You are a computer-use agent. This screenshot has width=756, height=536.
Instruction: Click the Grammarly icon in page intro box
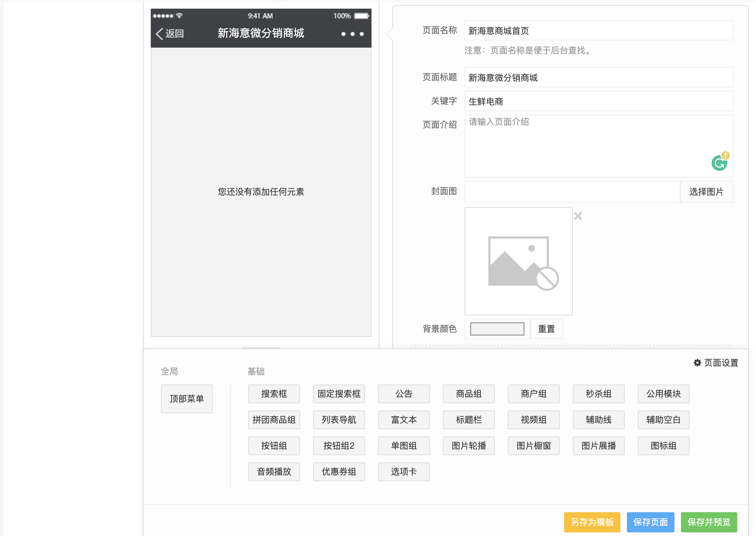pos(720,163)
